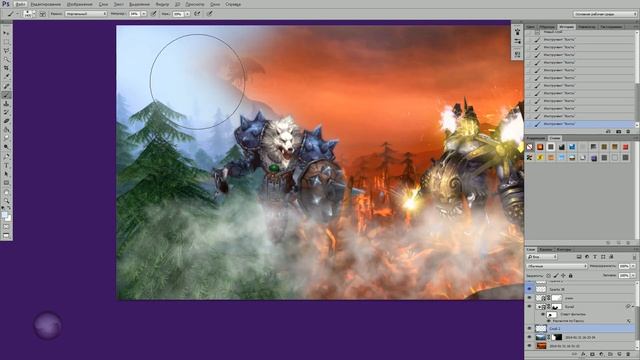Open the layer fill slider dropdown

633,276
